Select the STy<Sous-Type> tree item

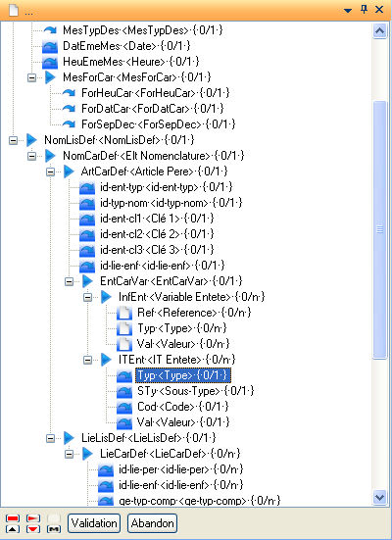[195, 391]
